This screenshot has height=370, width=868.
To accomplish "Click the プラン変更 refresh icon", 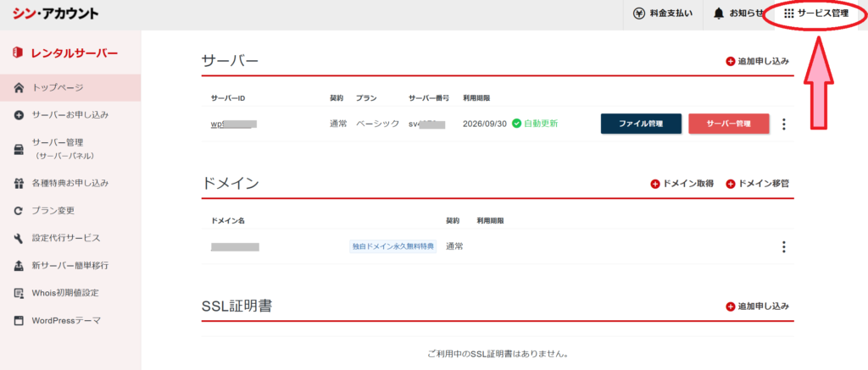I will click(19, 211).
